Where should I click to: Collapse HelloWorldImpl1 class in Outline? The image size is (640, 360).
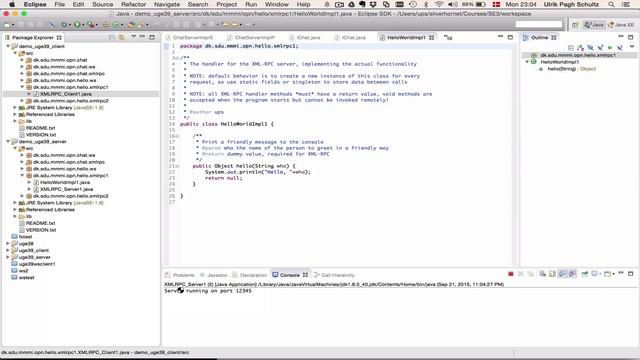[527, 62]
